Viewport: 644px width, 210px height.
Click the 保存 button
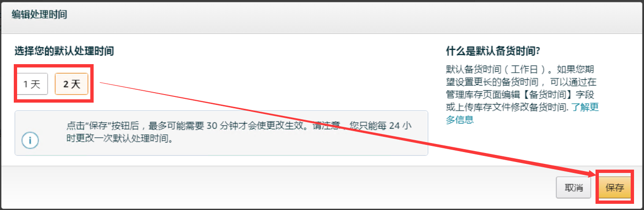[x=615, y=188]
